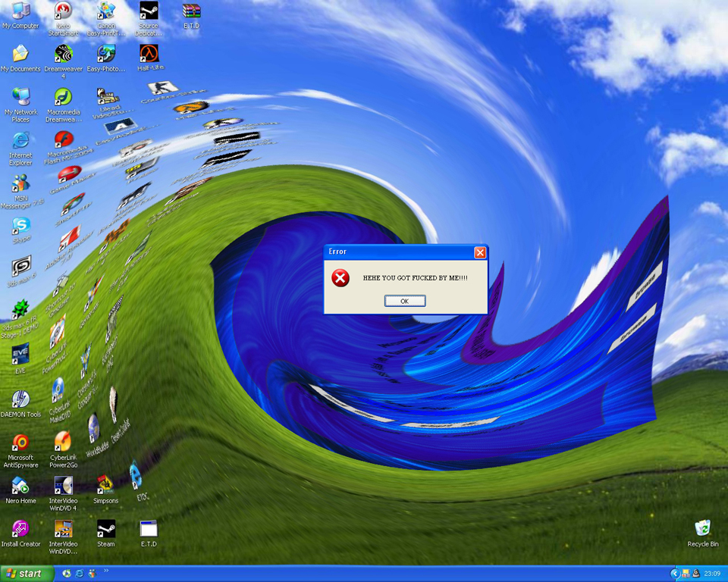The width and height of the screenshot is (728, 582).
Task: Open the Windows start menu
Action: click(x=26, y=574)
